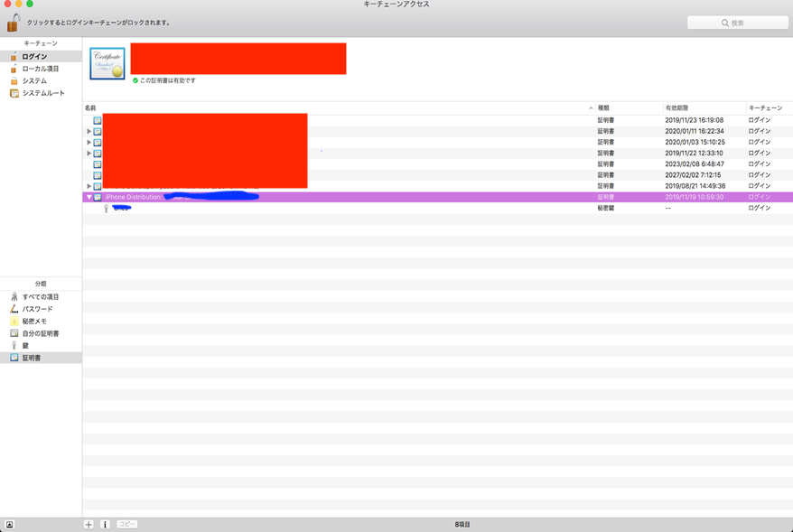Image resolution: width=793 pixels, height=532 pixels.
Task: Select the システム keychain
Action: click(41, 80)
